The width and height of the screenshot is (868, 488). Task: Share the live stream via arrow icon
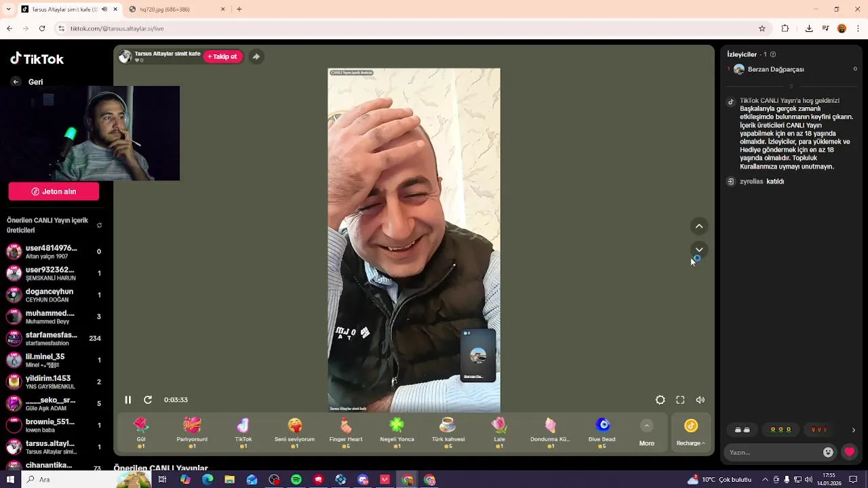(x=256, y=57)
